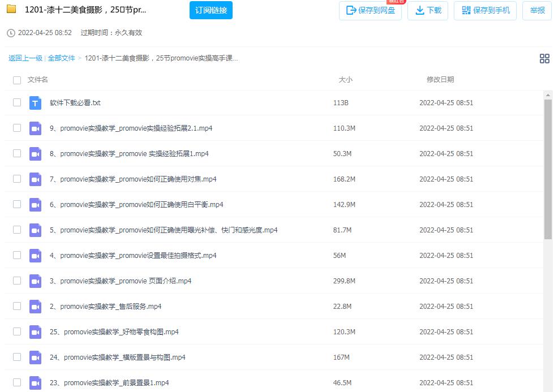Open 23、前景置景1.mp4 file name
This screenshot has height=392, width=554.
pyautogui.click(x=110, y=382)
